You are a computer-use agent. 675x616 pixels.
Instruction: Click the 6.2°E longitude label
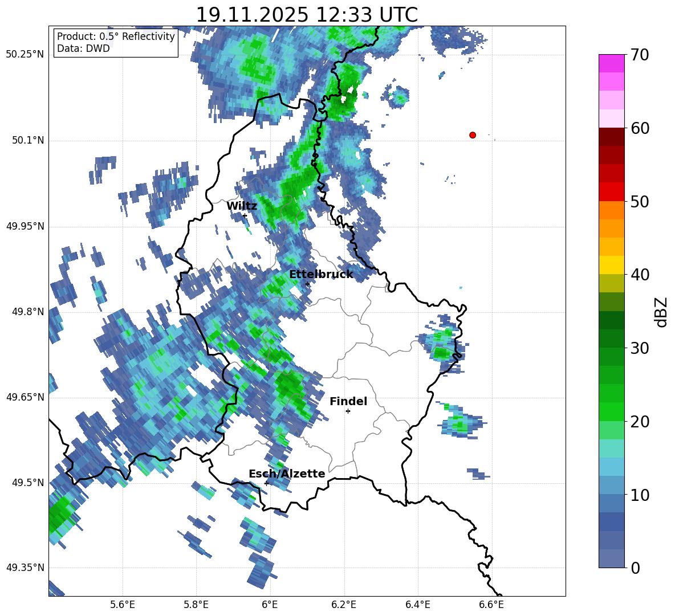pyautogui.click(x=344, y=605)
